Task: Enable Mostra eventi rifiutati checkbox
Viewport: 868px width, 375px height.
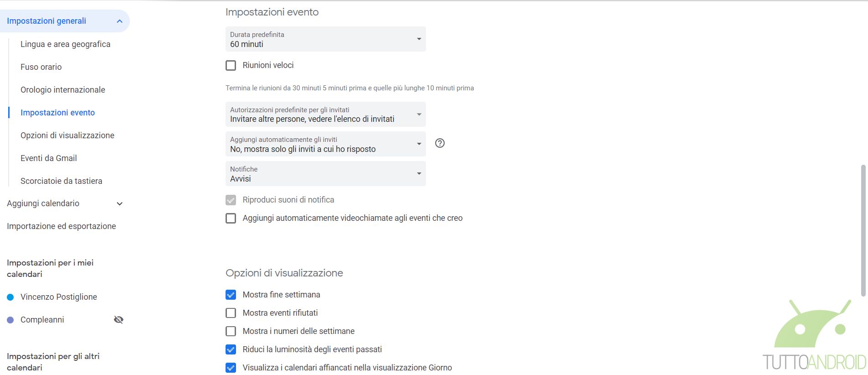Action: click(231, 313)
